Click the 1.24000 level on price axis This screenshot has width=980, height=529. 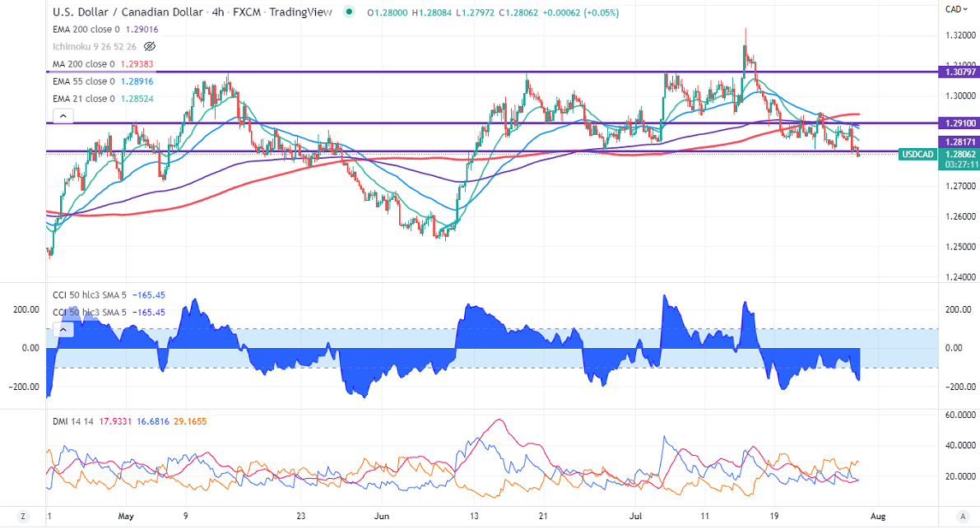click(x=960, y=276)
